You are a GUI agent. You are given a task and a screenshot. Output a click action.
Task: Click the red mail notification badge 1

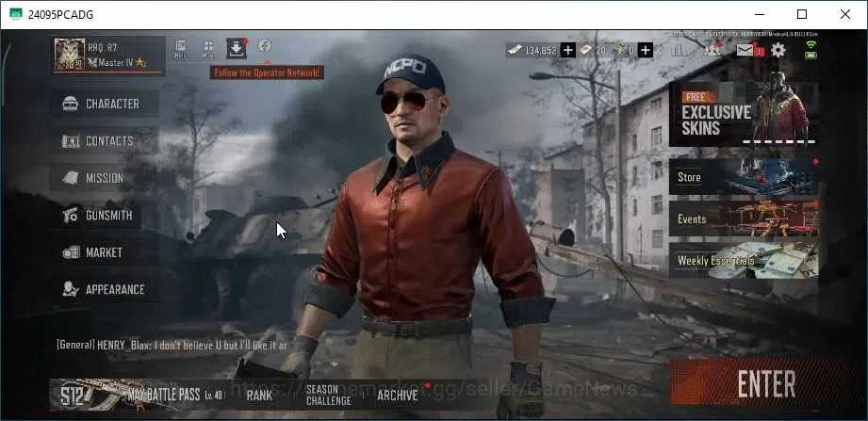point(760,52)
